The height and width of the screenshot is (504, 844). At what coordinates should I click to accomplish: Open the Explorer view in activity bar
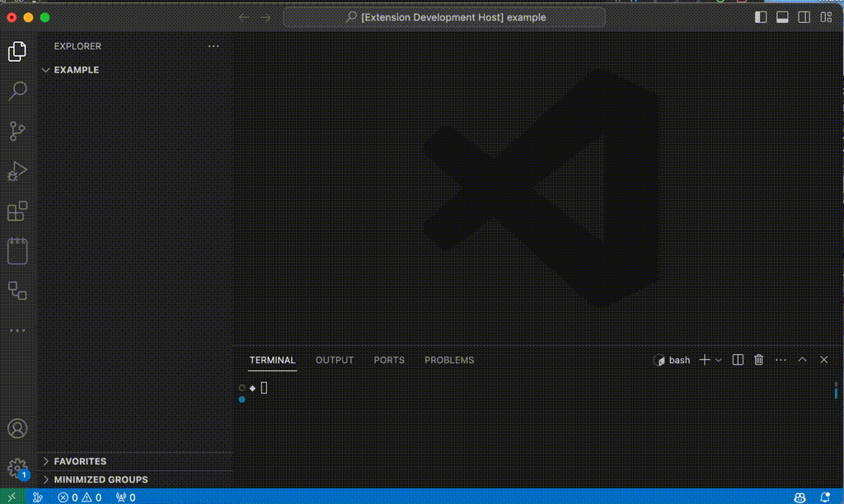(x=17, y=52)
